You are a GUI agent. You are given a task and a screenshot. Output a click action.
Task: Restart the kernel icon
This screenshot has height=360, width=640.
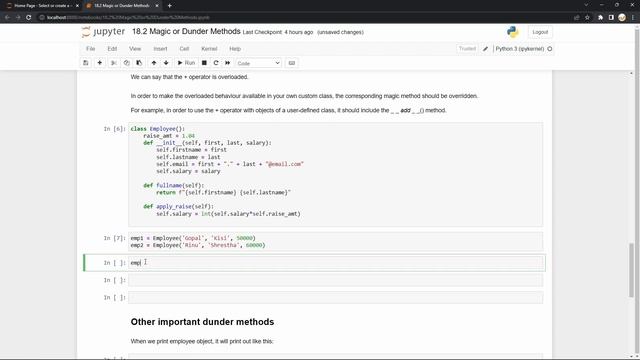(216, 63)
